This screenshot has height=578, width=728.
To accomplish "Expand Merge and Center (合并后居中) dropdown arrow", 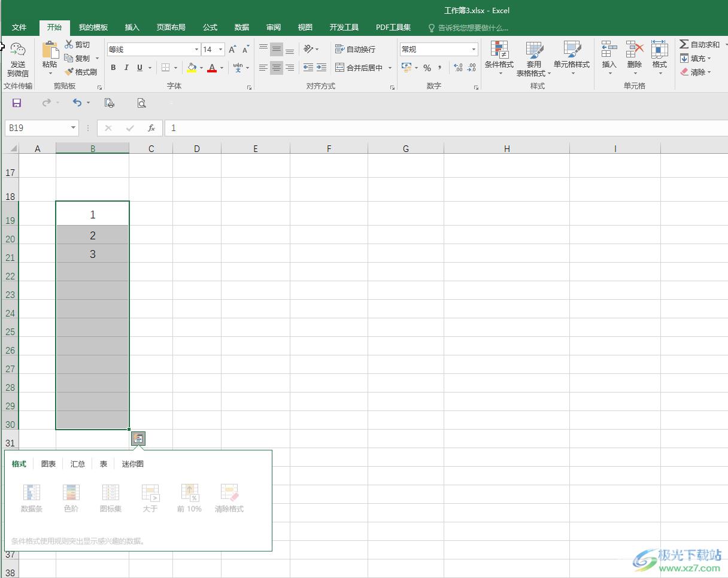I will click(390, 68).
